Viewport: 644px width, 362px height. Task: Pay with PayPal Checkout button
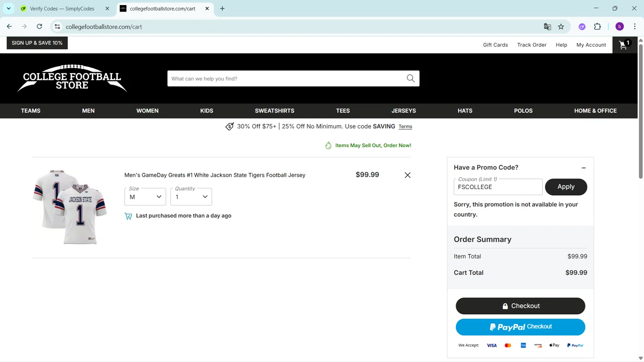pos(520,327)
